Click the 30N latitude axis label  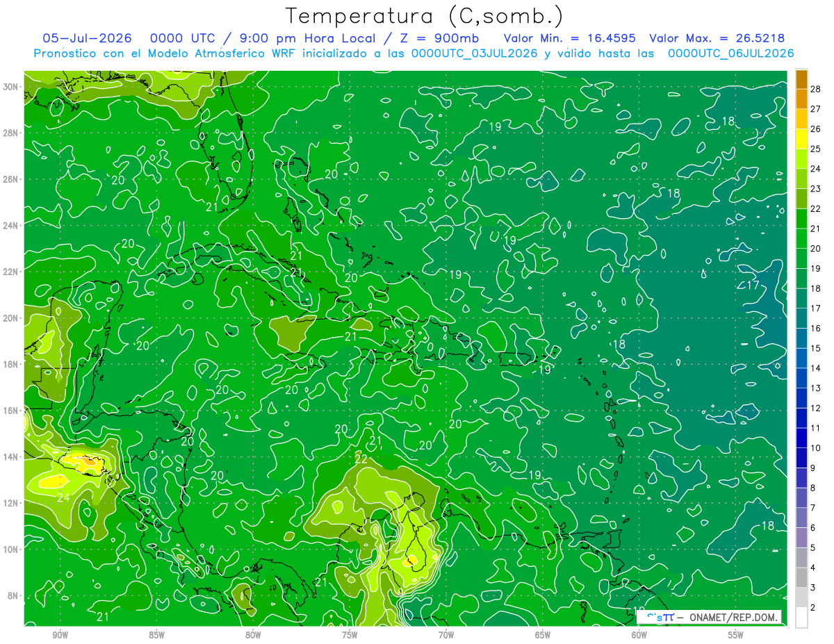(x=10, y=87)
